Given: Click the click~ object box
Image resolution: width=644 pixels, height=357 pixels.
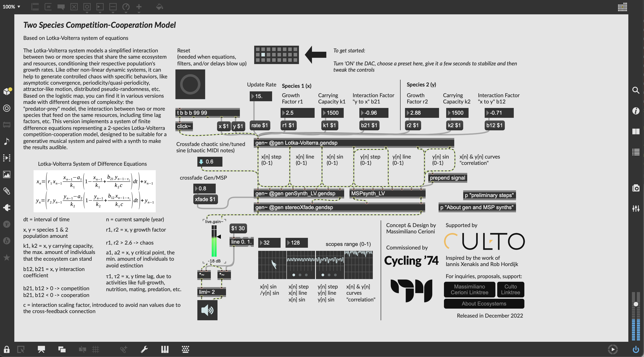Looking at the screenshot, I should 184,126.
